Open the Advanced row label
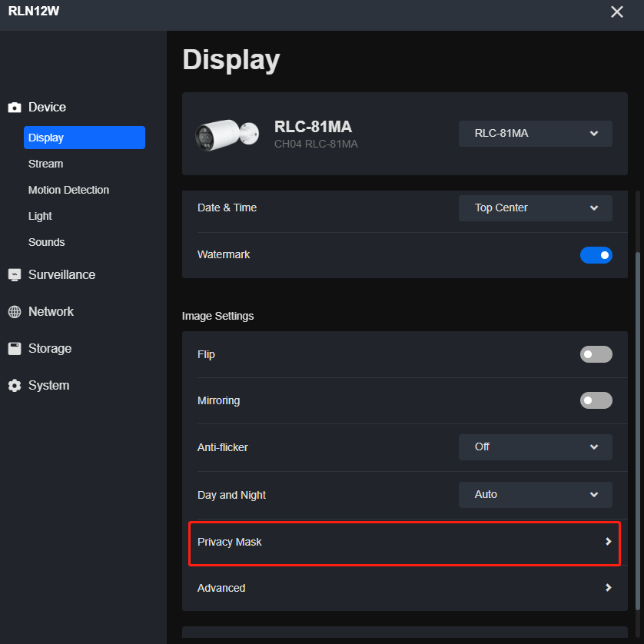 pyautogui.click(x=221, y=588)
